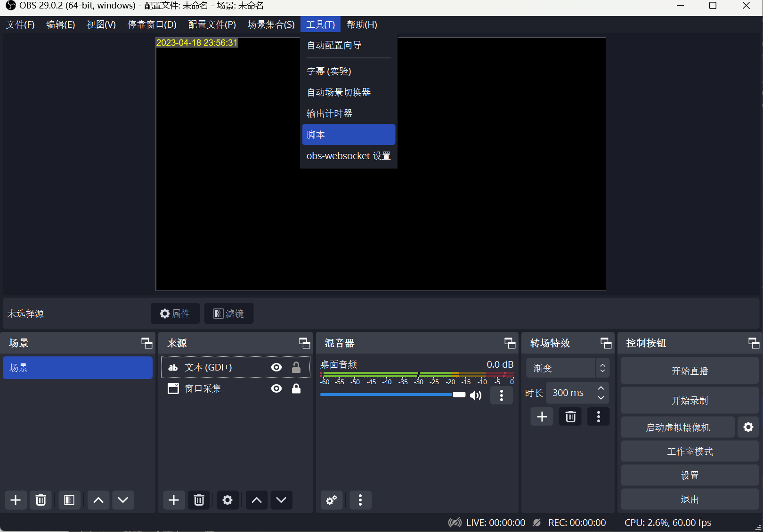Start virtual camera with 启动虚拟摄像机
763x532 pixels.
point(678,427)
